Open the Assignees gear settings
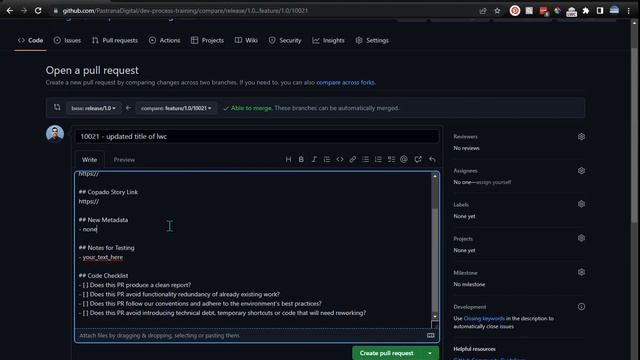 [581, 171]
